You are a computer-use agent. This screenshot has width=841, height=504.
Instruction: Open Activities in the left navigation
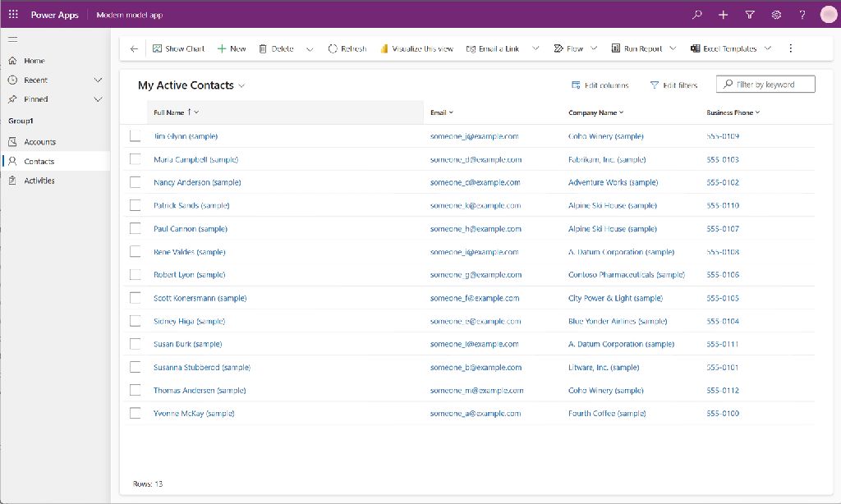point(39,181)
